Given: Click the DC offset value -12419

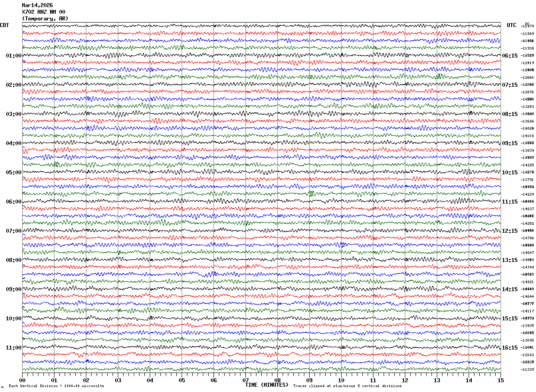Looking at the screenshot, I should coord(527,63).
